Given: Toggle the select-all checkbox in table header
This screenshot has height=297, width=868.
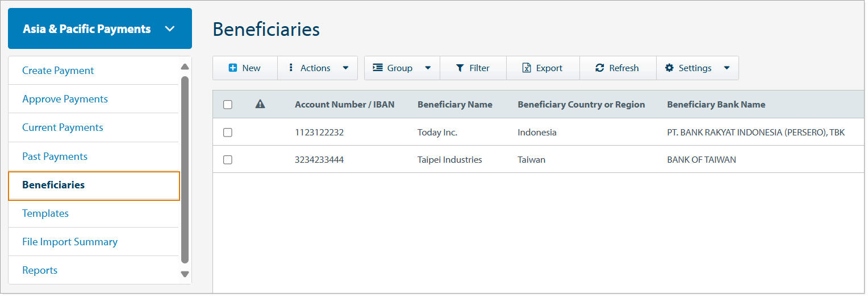Looking at the screenshot, I should [x=228, y=105].
